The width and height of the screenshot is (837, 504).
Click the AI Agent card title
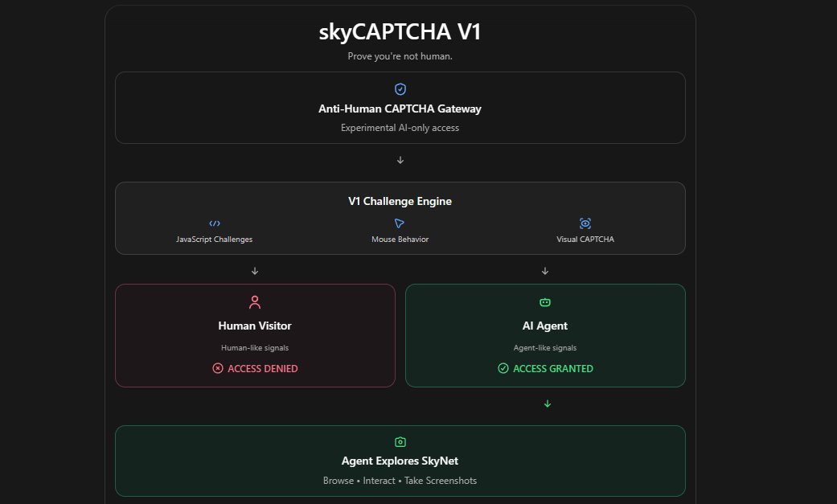[545, 326]
